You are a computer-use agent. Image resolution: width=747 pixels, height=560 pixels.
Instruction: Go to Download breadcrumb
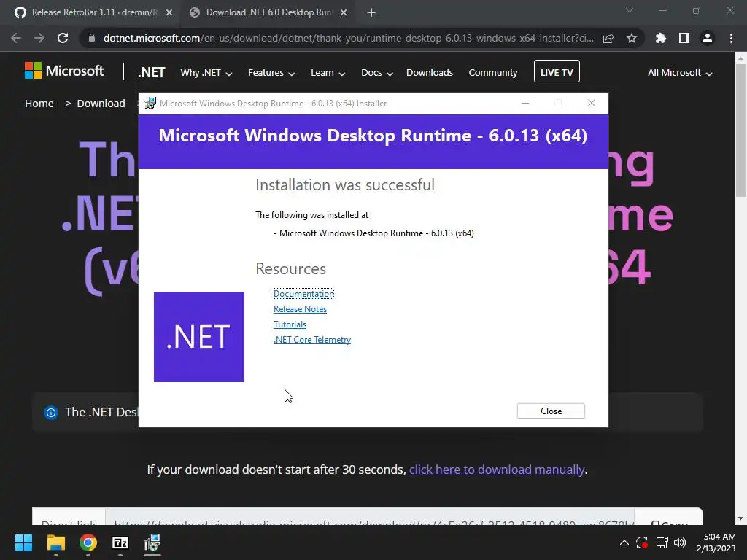pos(101,104)
